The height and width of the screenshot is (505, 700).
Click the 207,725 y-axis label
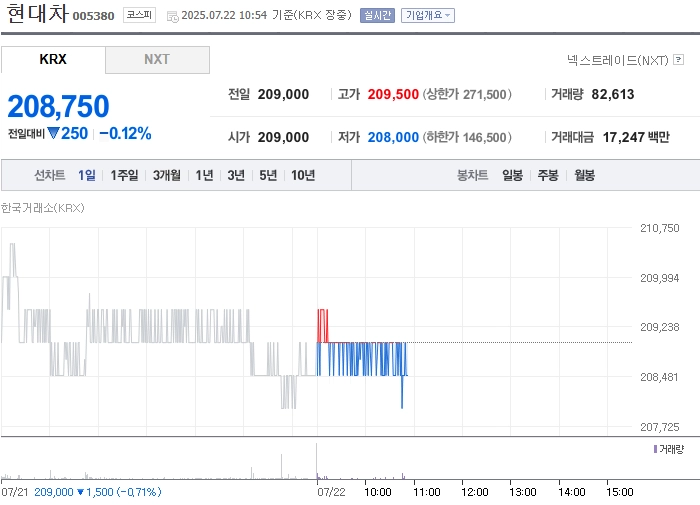(659, 427)
